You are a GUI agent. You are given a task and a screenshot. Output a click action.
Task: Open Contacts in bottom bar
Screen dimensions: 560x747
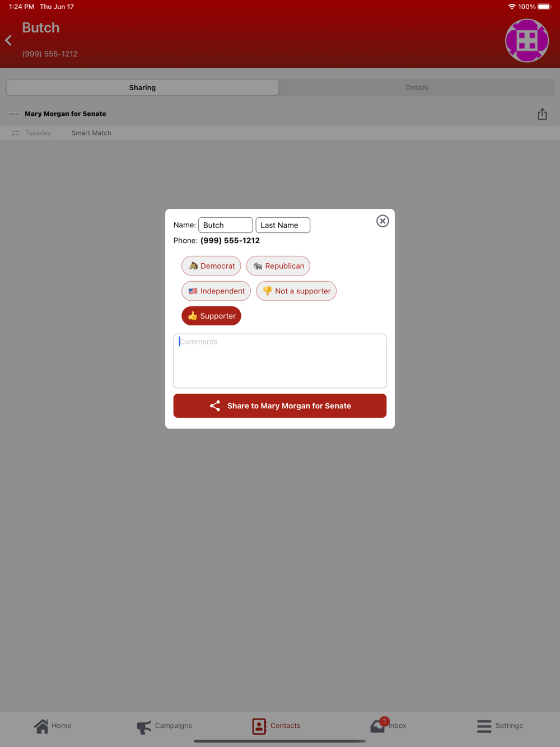click(x=277, y=726)
